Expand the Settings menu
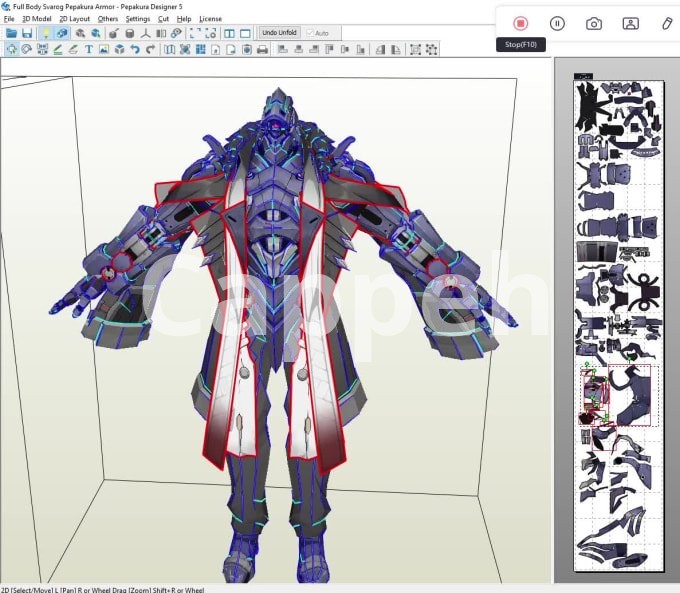The width and height of the screenshot is (680, 593). click(x=138, y=19)
